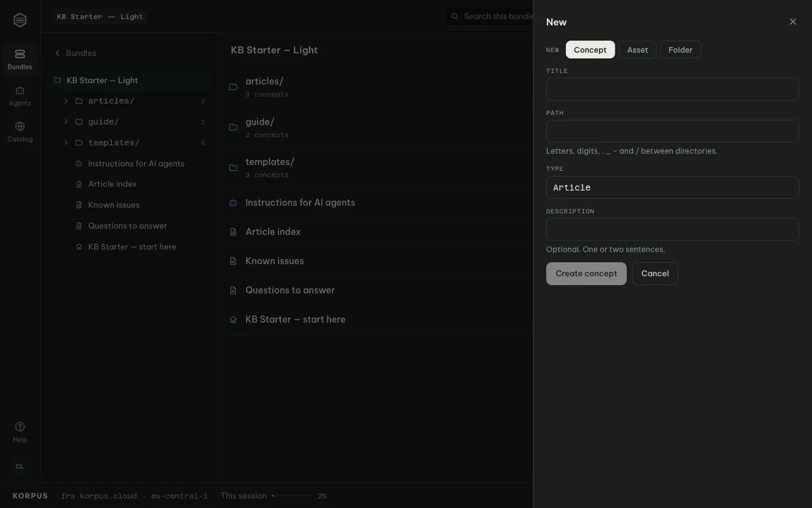The image size is (812, 508).
Task: Switch to the Asset tab
Action: pos(638,50)
